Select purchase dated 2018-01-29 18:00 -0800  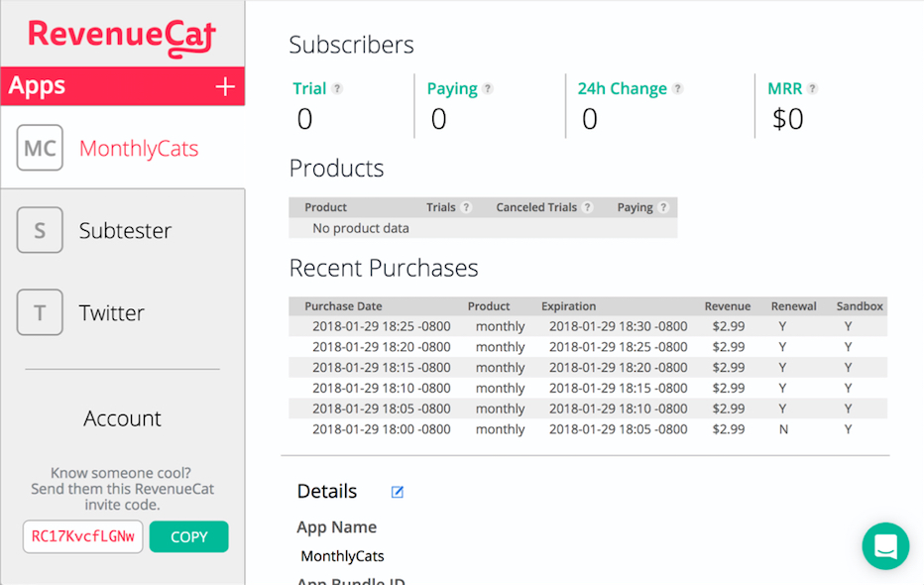point(588,429)
